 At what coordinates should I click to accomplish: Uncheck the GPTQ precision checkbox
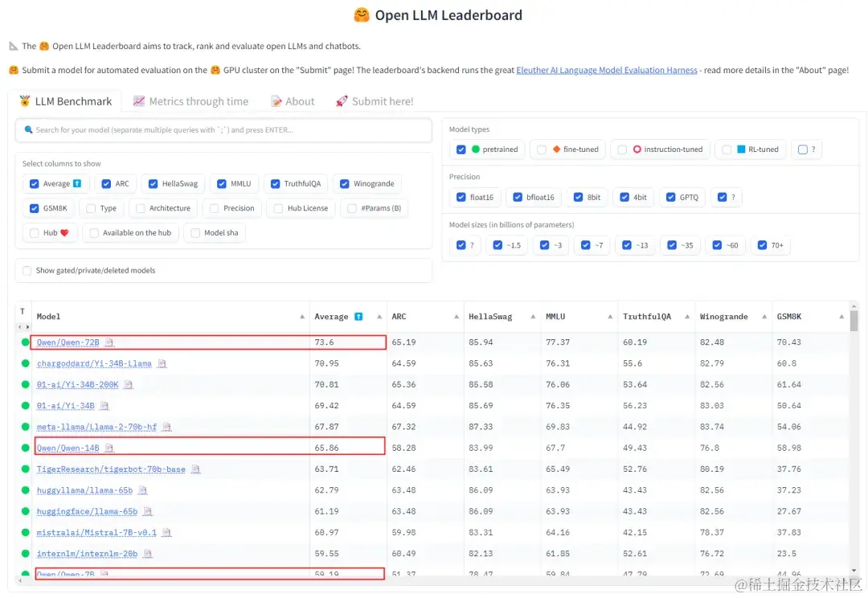(670, 197)
